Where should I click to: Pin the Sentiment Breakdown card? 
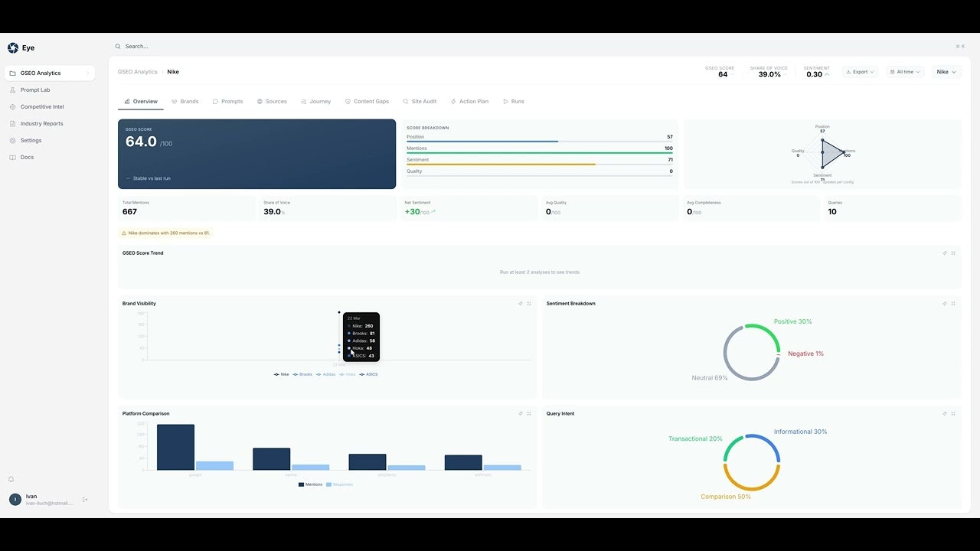click(945, 304)
